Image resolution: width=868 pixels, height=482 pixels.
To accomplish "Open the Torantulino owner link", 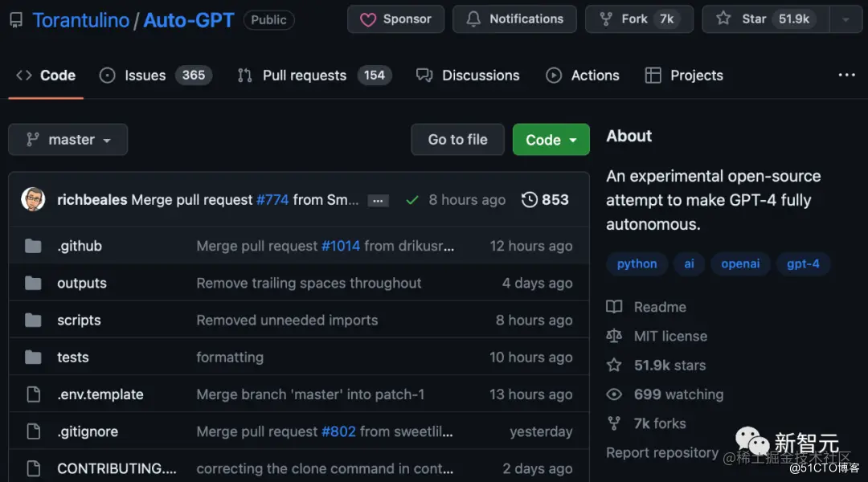I will tap(81, 20).
